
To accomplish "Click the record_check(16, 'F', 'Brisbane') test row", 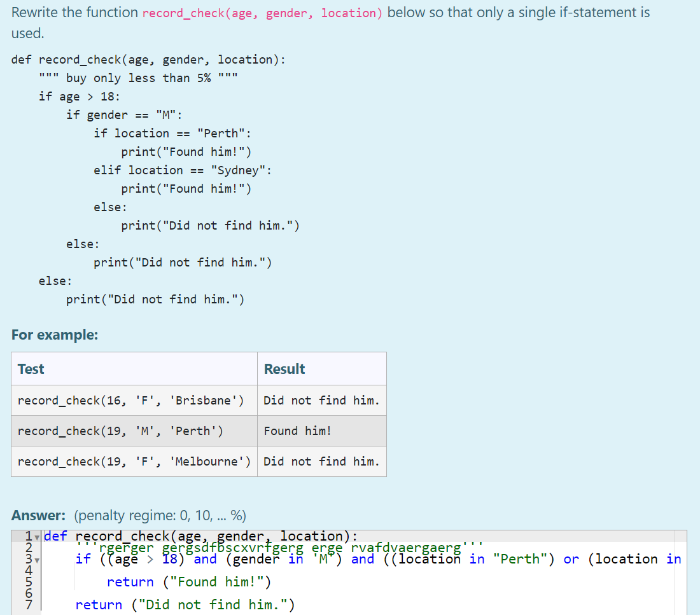I will coord(130,400).
